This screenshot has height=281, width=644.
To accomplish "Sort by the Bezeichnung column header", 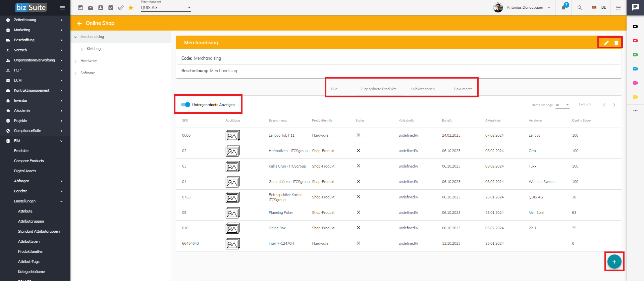I will pos(277,121).
